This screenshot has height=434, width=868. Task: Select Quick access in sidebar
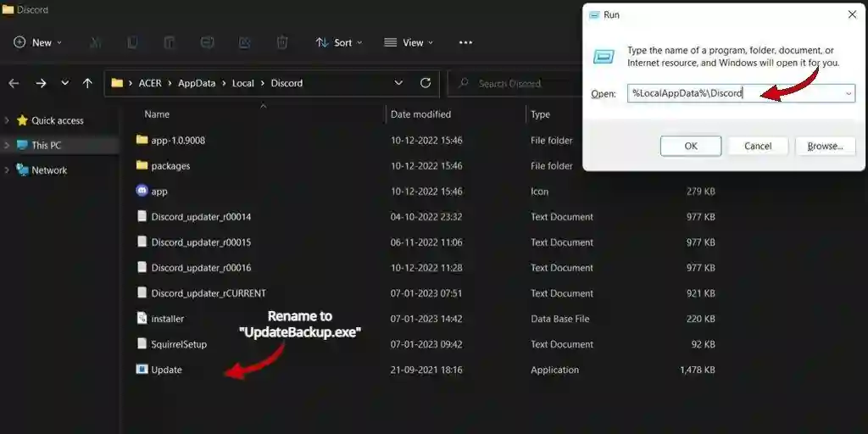tap(58, 120)
